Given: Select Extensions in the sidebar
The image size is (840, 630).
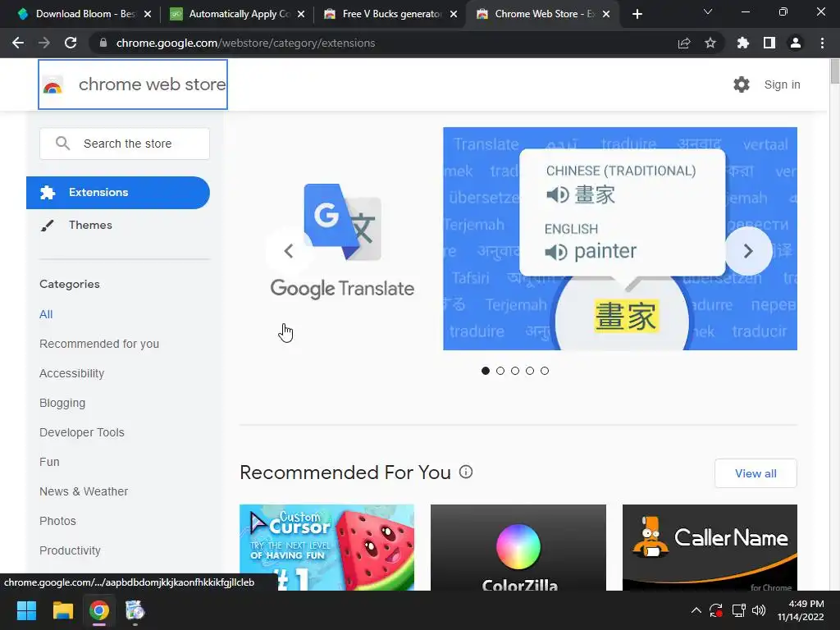Looking at the screenshot, I should pyautogui.click(x=118, y=192).
